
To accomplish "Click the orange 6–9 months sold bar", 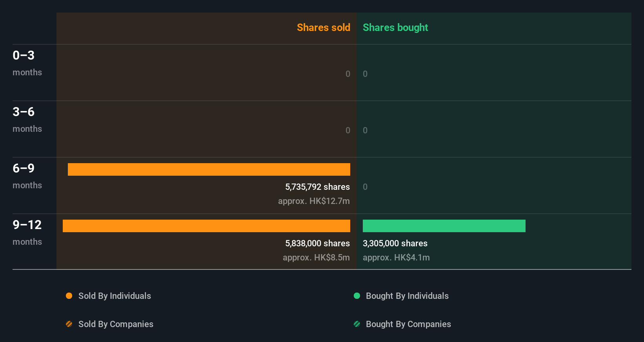I will 209,169.
